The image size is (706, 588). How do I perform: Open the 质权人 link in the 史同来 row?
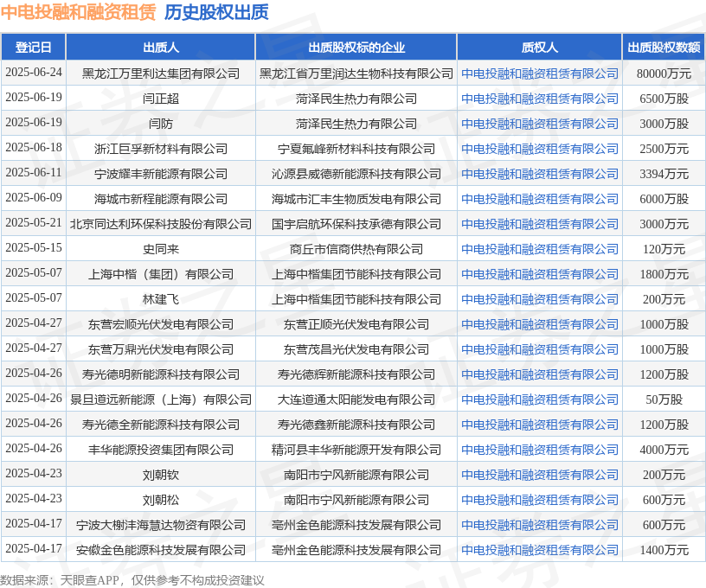(x=539, y=249)
